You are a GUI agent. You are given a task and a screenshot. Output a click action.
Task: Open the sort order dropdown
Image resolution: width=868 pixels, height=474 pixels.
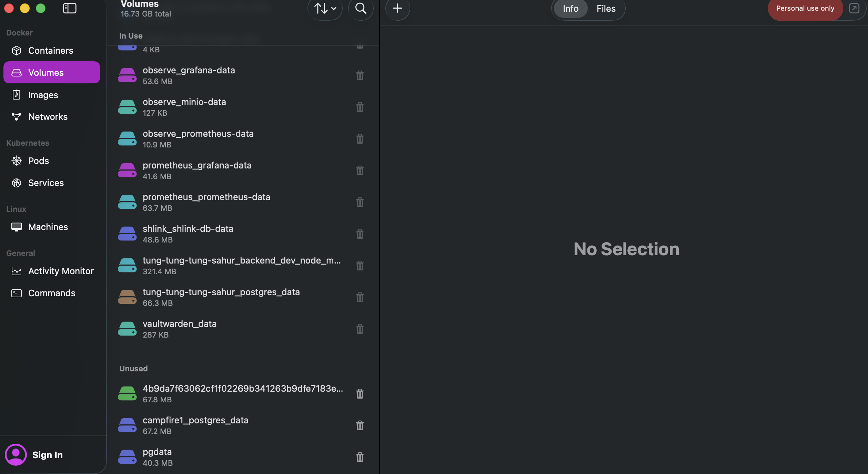[325, 8]
